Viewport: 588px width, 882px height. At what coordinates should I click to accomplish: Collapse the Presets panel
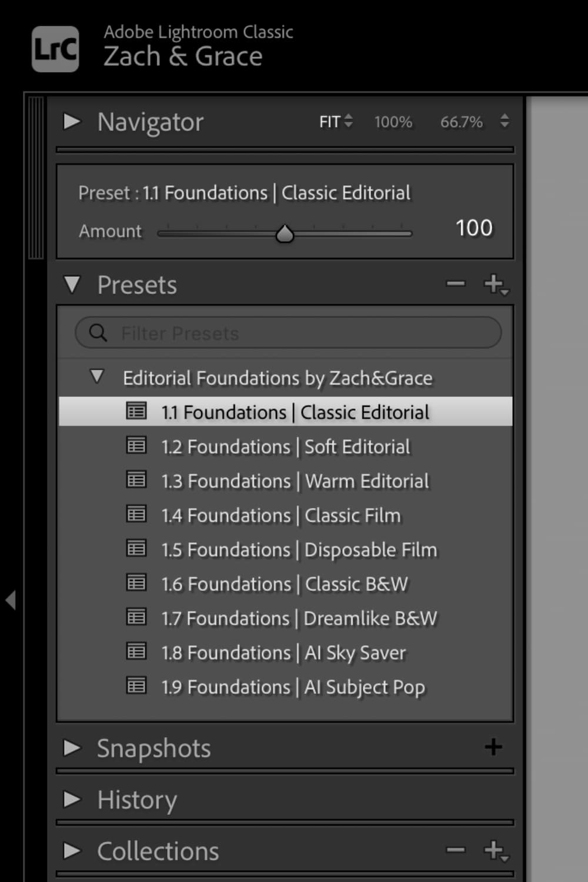coord(72,285)
